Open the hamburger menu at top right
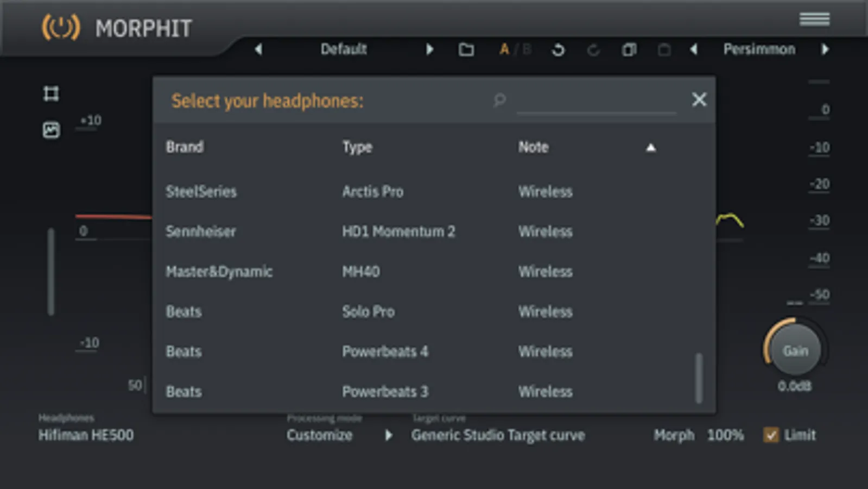This screenshot has width=868, height=489. (814, 20)
